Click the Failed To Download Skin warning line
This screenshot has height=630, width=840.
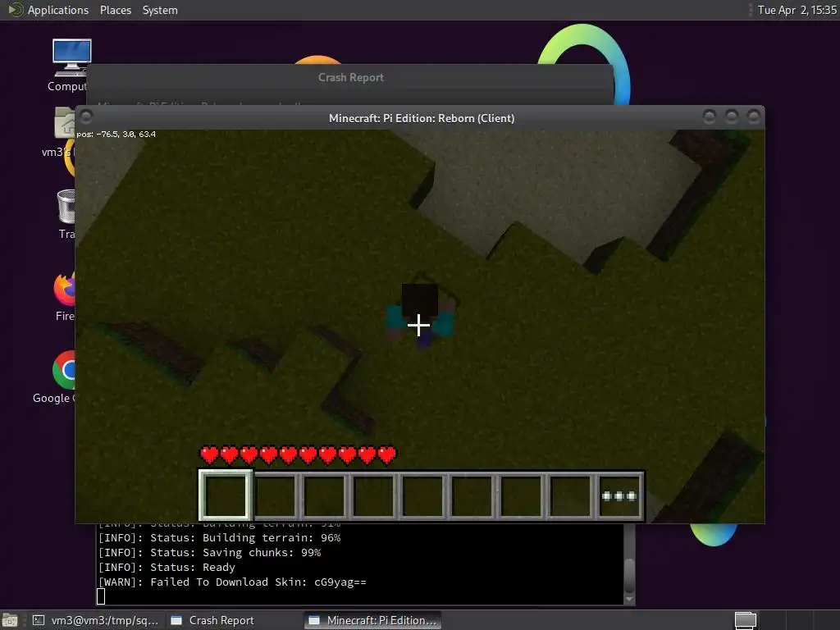point(232,582)
